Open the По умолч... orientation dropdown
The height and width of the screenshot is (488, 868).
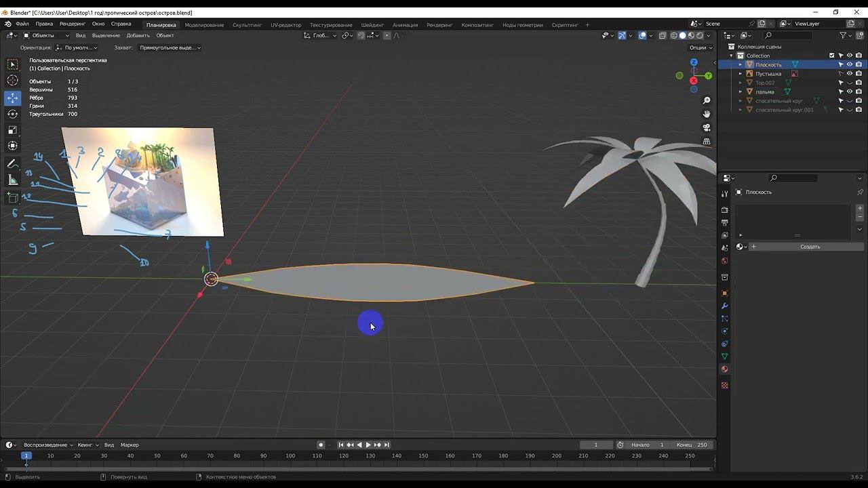pyautogui.click(x=77, y=47)
